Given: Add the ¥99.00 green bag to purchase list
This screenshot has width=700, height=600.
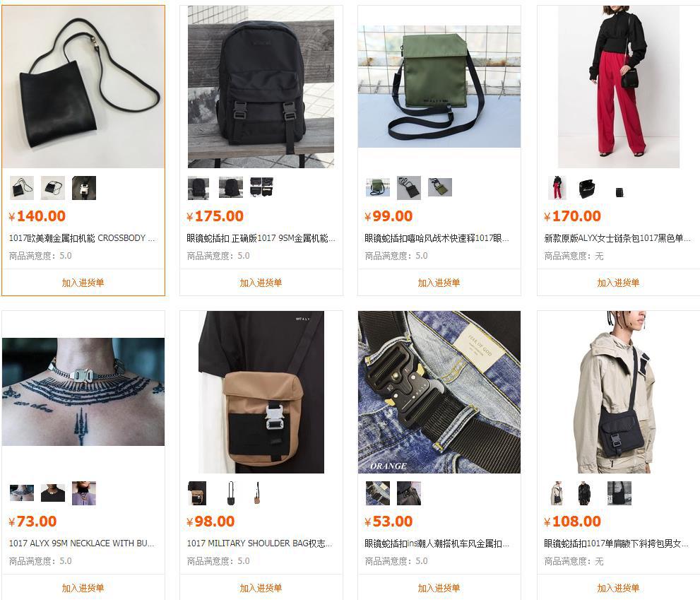Looking at the screenshot, I should (439, 283).
